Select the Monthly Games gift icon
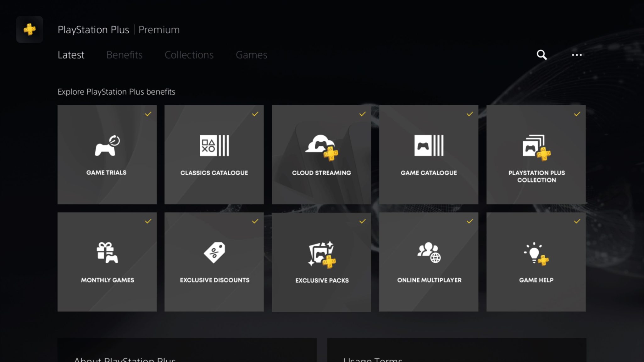644x362 pixels. click(107, 253)
